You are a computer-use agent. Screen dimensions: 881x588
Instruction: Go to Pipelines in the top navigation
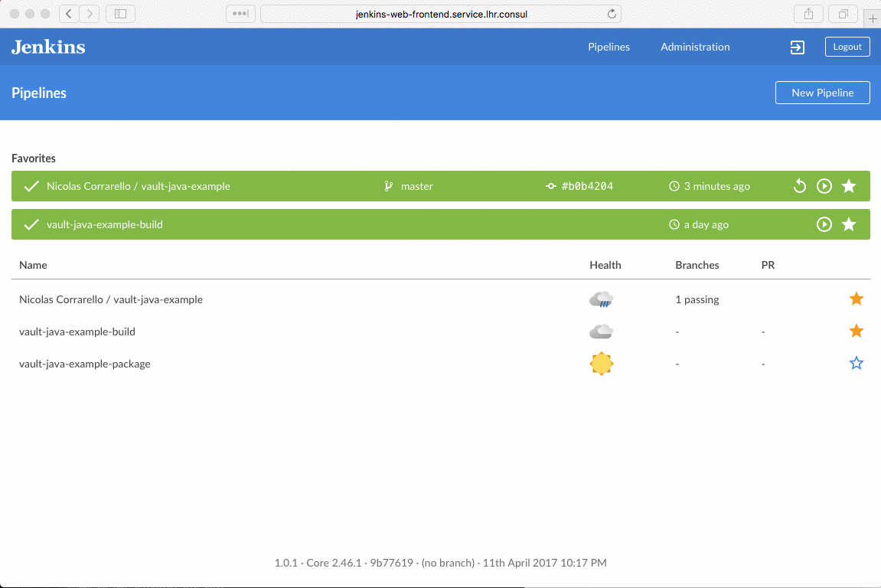(609, 47)
